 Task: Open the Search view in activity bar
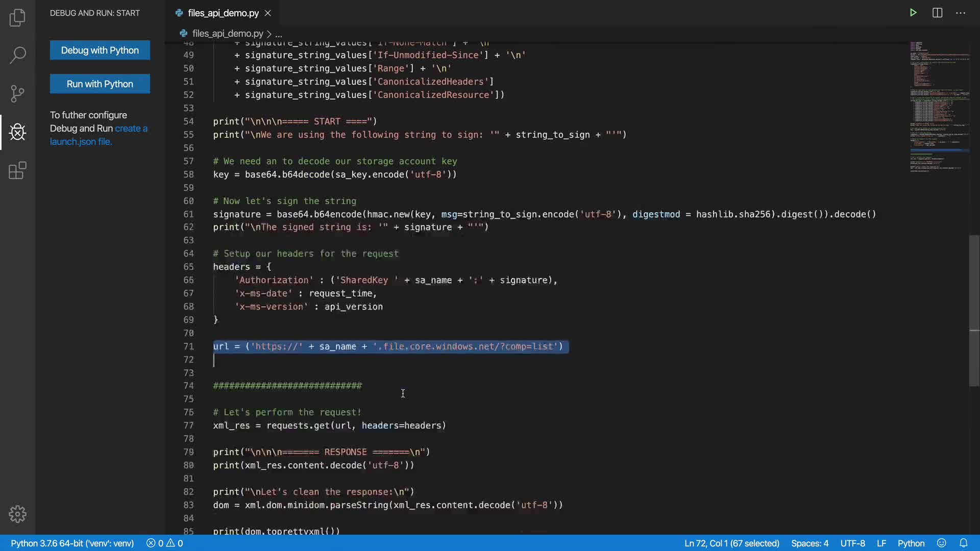[17, 55]
